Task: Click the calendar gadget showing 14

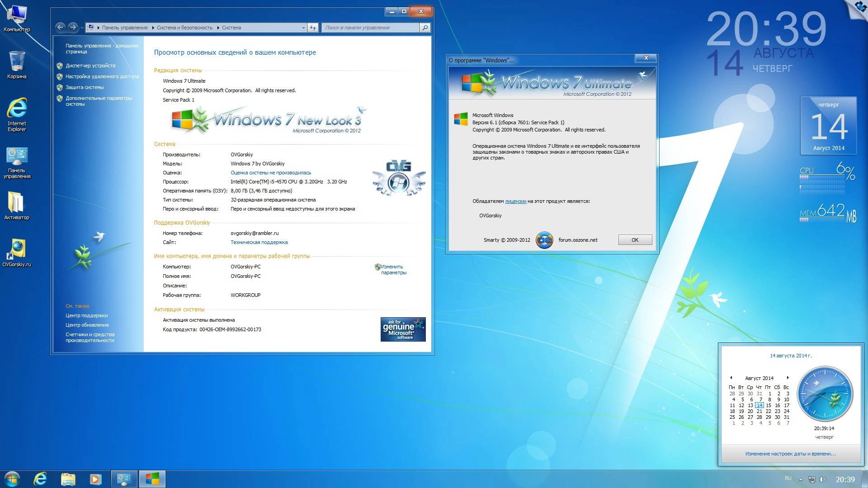Action: click(x=828, y=125)
